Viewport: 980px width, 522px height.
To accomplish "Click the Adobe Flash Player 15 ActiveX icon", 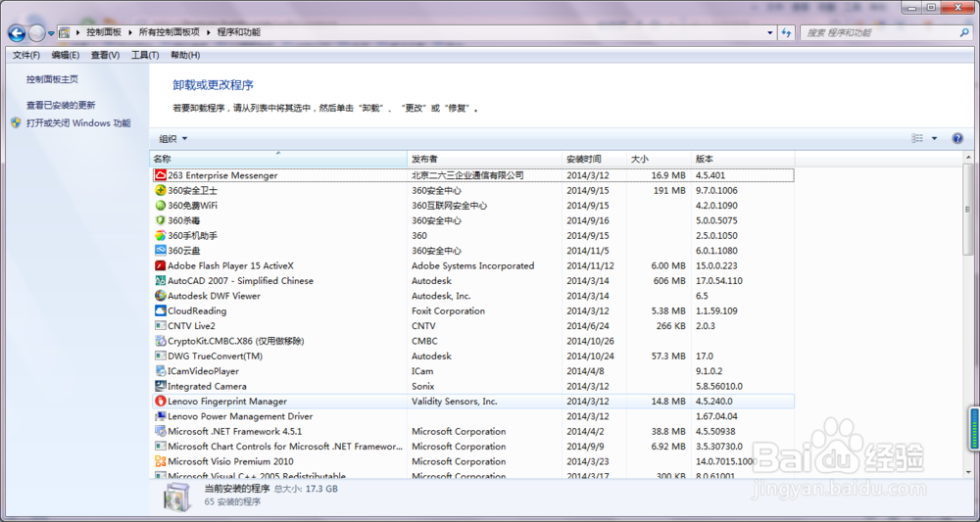I will click(160, 265).
